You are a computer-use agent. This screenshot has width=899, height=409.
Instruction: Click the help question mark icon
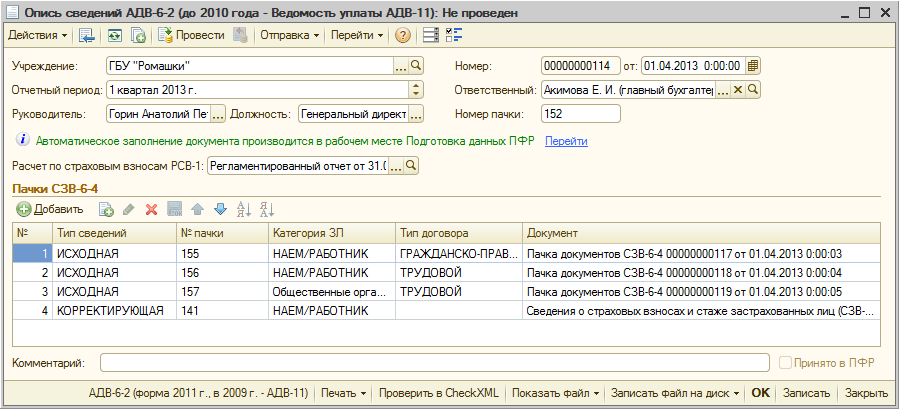403,36
